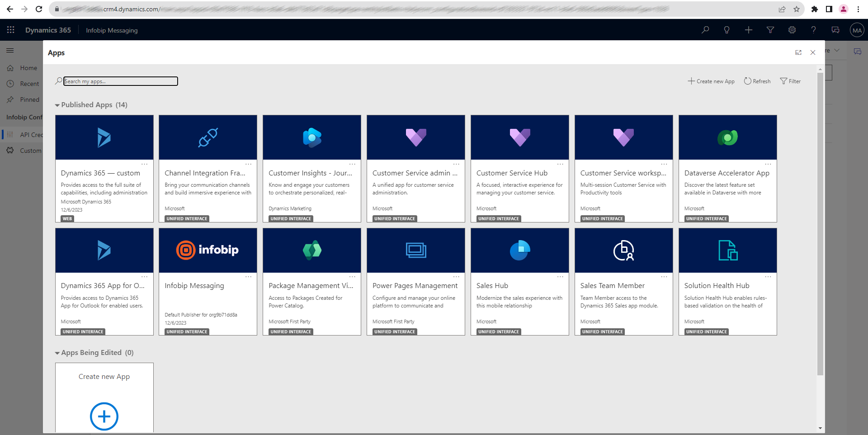Screen dimensions: 868x435
Task: Open the app launcher waffle icon
Action: tap(10, 30)
